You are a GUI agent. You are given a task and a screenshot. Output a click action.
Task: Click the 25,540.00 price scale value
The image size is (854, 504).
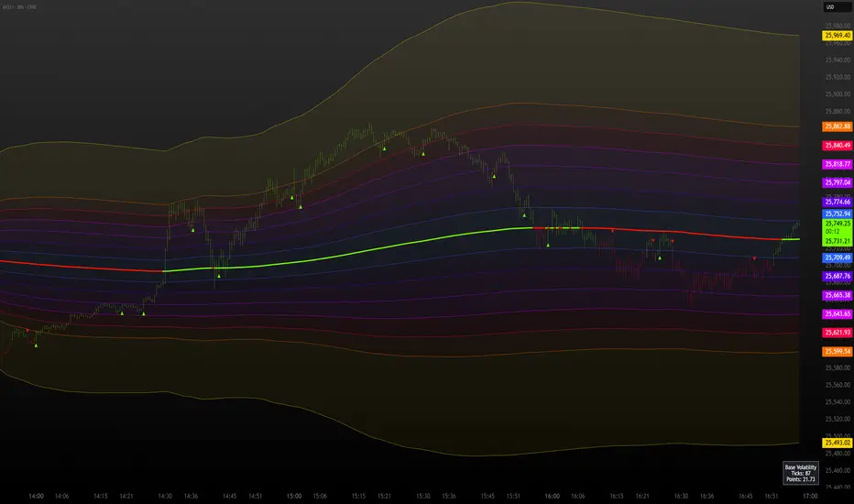[x=838, y=402]
